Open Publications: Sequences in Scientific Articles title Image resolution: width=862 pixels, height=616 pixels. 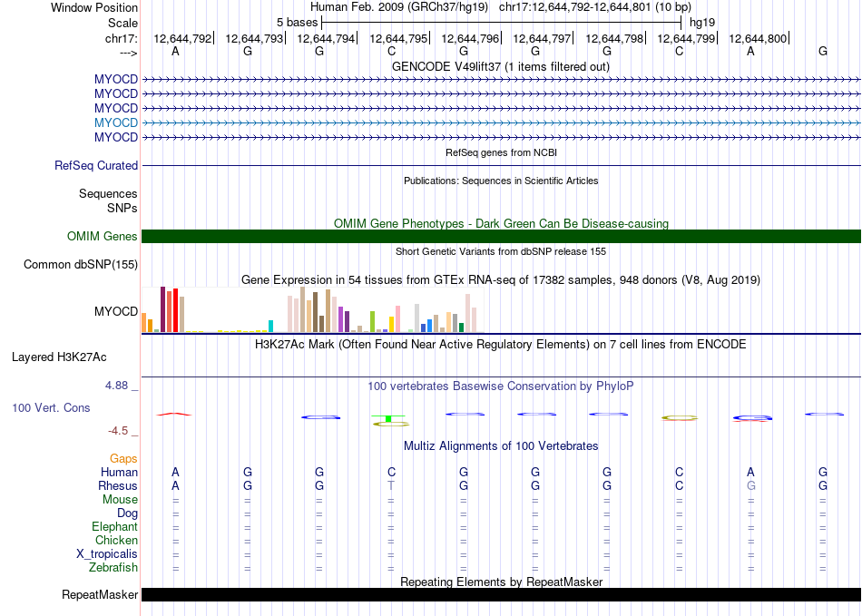pyautogui.click(x=501, y=181)
